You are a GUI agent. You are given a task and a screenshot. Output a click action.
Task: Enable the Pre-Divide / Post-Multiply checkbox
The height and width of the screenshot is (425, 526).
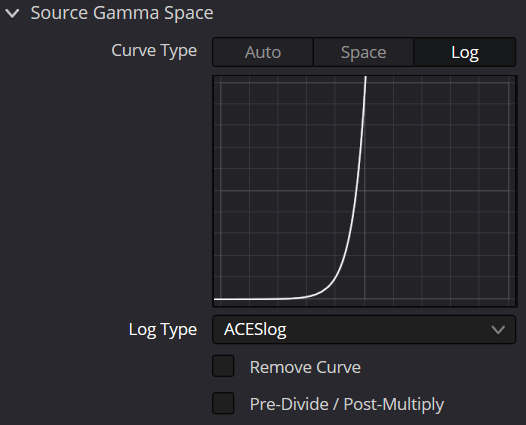coord(223,403)
